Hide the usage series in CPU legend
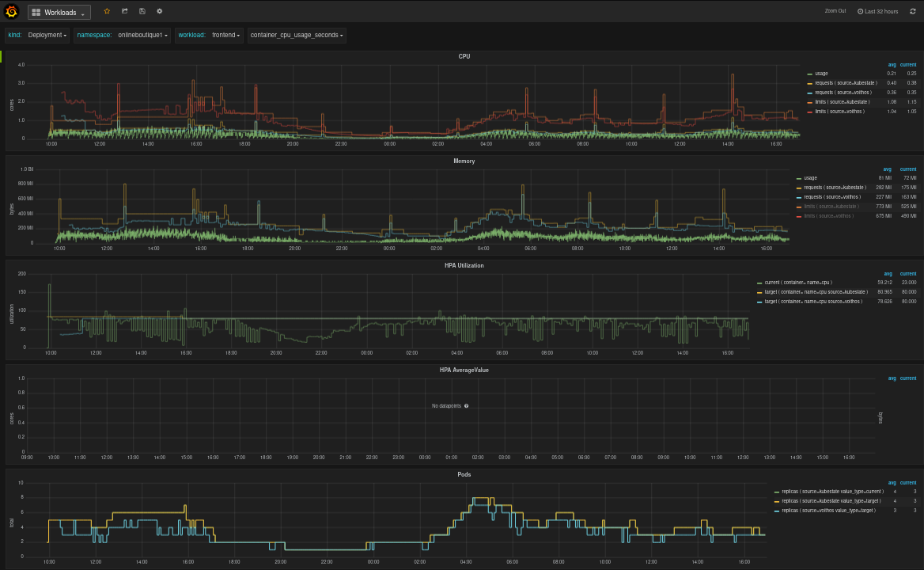The image size is (924, 570). point(821,73)
